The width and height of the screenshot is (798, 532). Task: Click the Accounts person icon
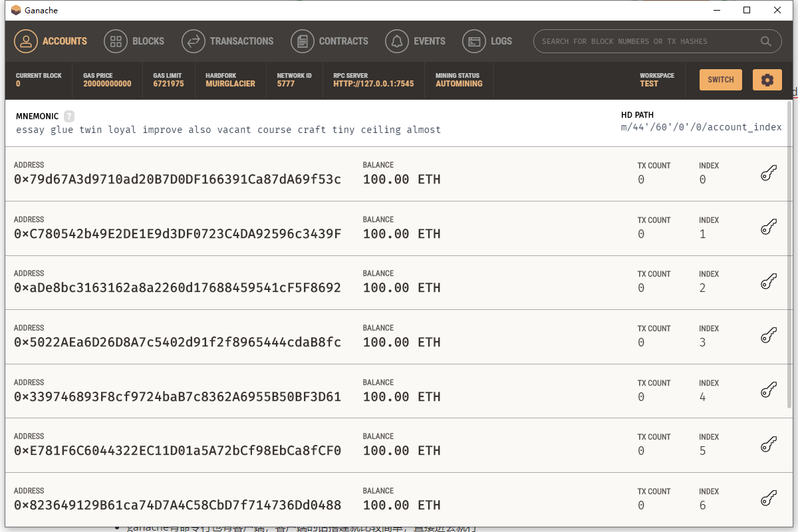(26, 41)
